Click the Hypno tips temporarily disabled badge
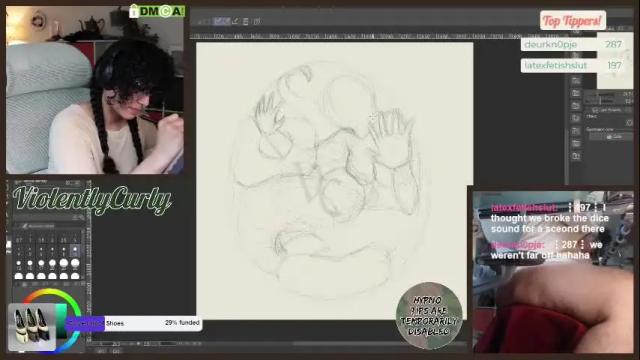 point(429,316)
